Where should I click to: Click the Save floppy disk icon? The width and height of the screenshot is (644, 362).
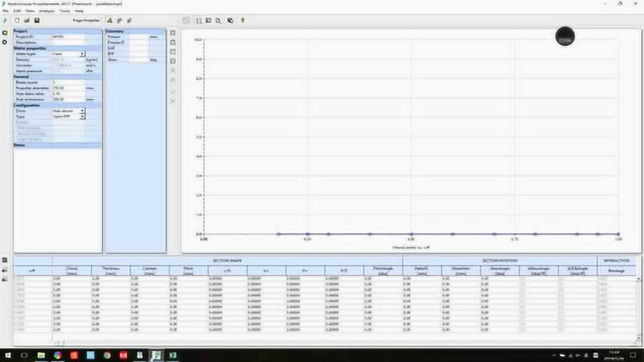click(37, 21)
